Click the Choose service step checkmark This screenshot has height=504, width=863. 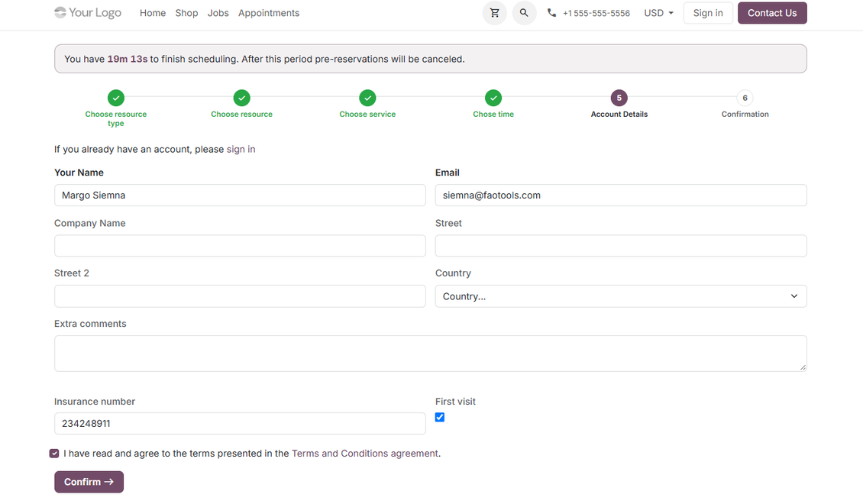pyautogui.click(x=367, y=98)
